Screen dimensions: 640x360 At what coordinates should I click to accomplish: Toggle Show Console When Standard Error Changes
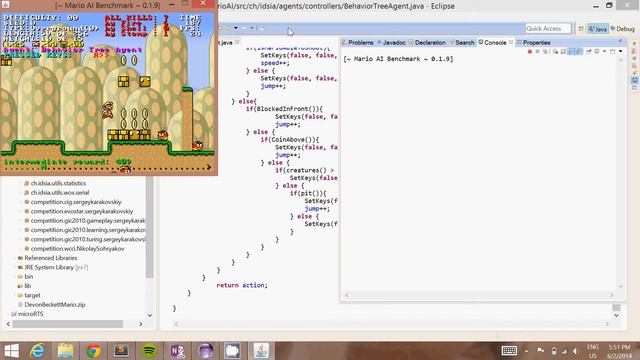pyautogui.click(x=579, y=51)
